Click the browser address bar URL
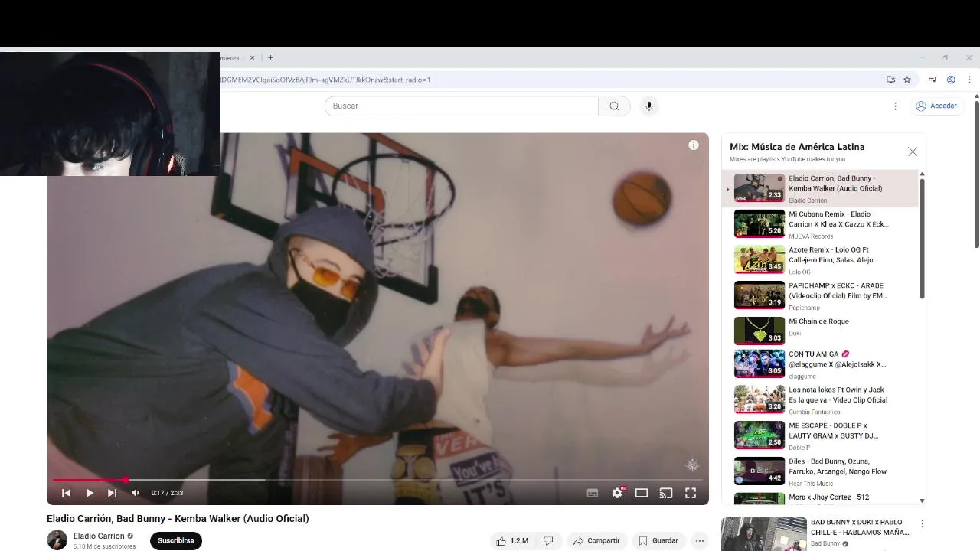 click(x=326, y=80)
